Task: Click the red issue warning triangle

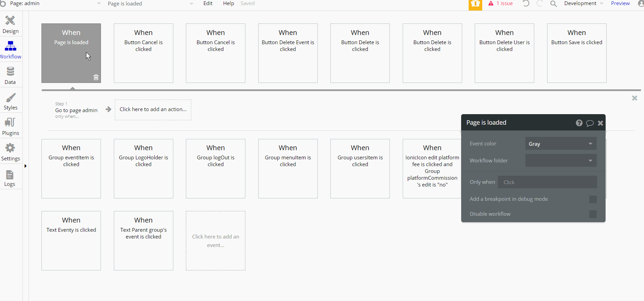Action: point(491,3)
